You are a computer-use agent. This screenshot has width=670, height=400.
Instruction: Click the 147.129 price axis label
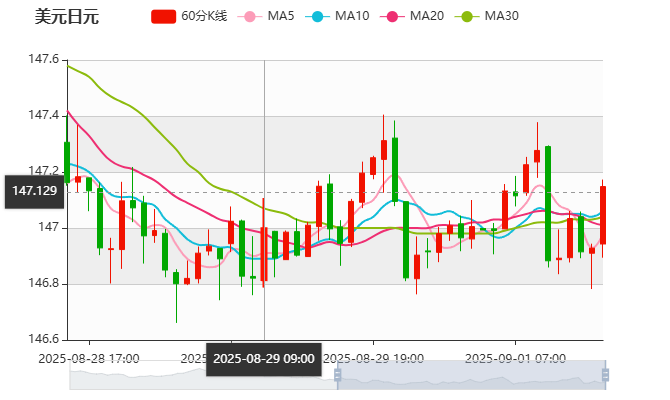(x=34, y=190)
